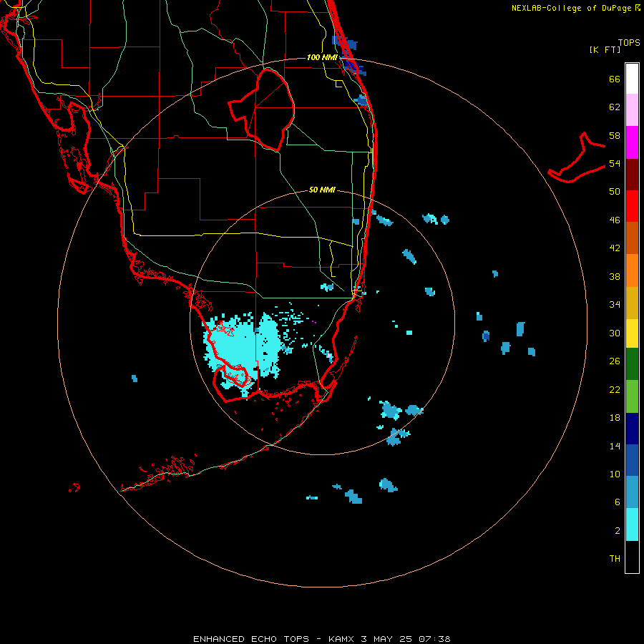Select the 54 value on the legend
The height and width of the screenshot is (644, 644).
[x=615, y=163]
